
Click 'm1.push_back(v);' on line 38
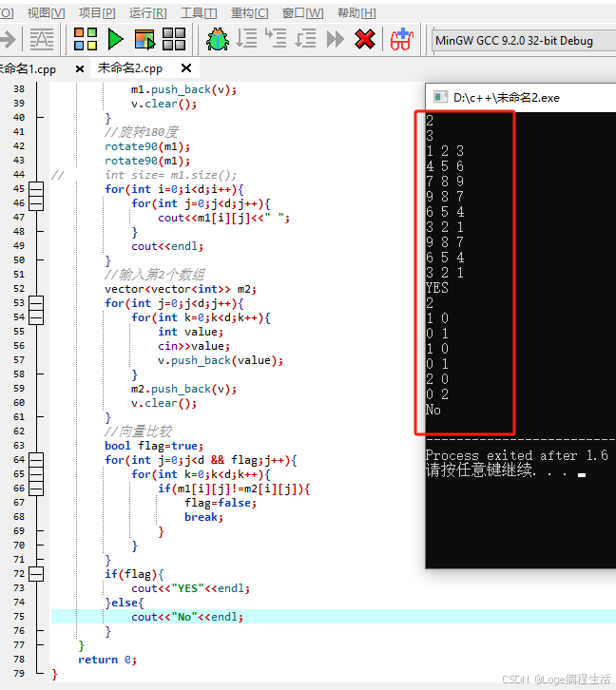click(x=183, y=89)
